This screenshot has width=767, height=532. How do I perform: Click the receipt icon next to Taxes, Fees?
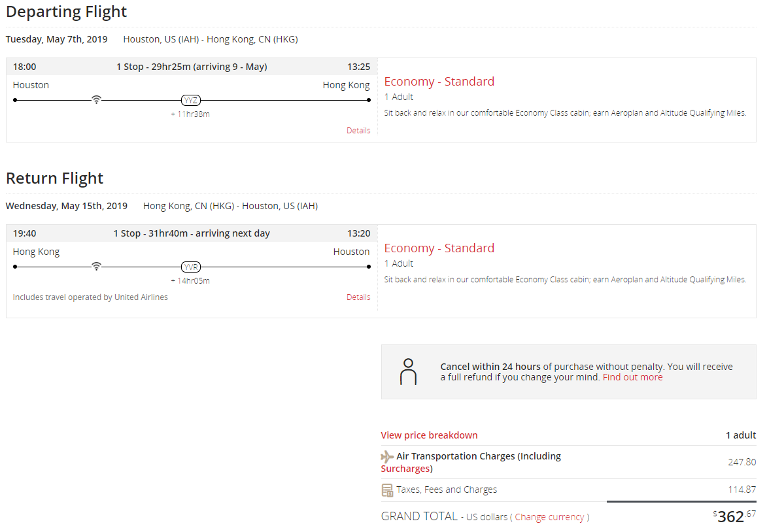(x=387, y=490)
